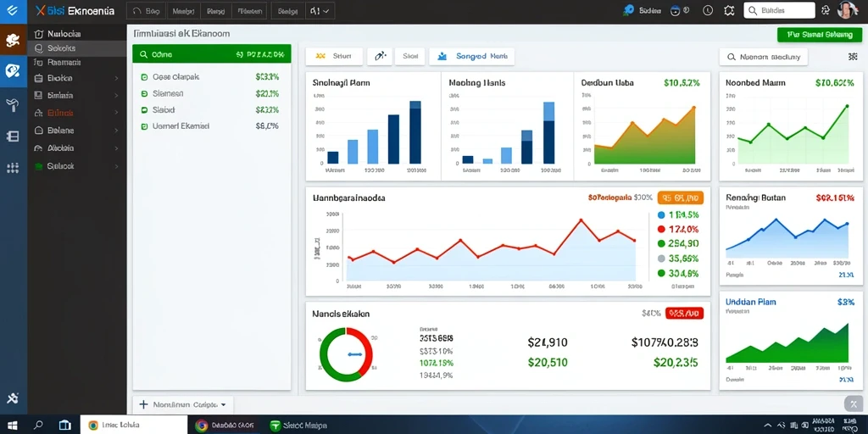Image resolution: width=868 pixels, height=434 pixels.
Task: Toggle the blue 1 legend dot in line chart
Action: (x=660, y=214)
